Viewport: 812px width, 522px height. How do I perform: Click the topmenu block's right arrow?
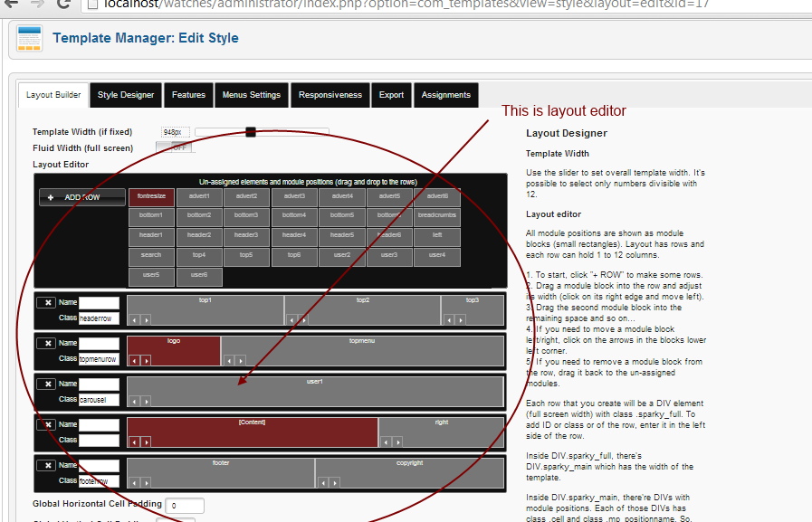point(240,361)
